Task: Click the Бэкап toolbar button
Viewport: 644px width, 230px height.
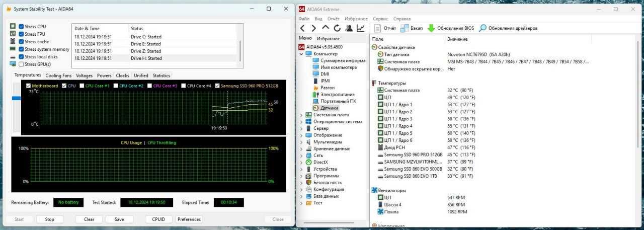Action: point(412,28)
